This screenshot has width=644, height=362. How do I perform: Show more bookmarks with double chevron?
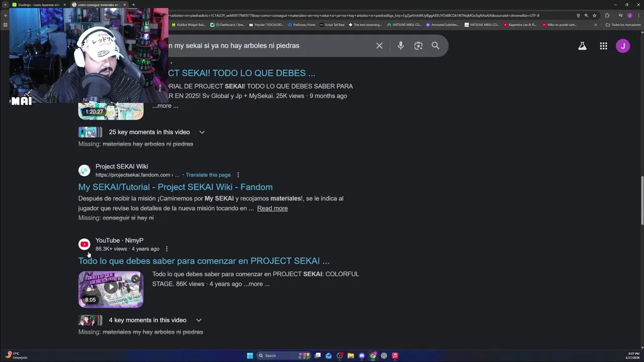[x=596, y=25]
